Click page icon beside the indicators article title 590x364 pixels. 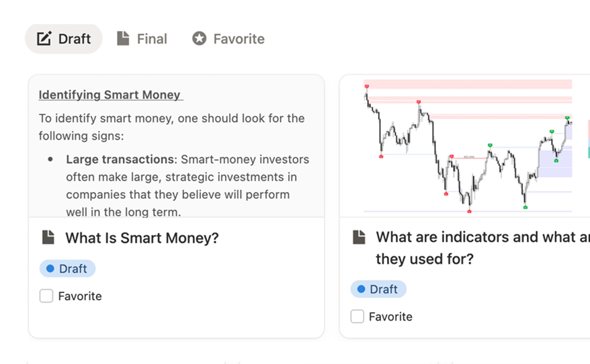(359, 237)
